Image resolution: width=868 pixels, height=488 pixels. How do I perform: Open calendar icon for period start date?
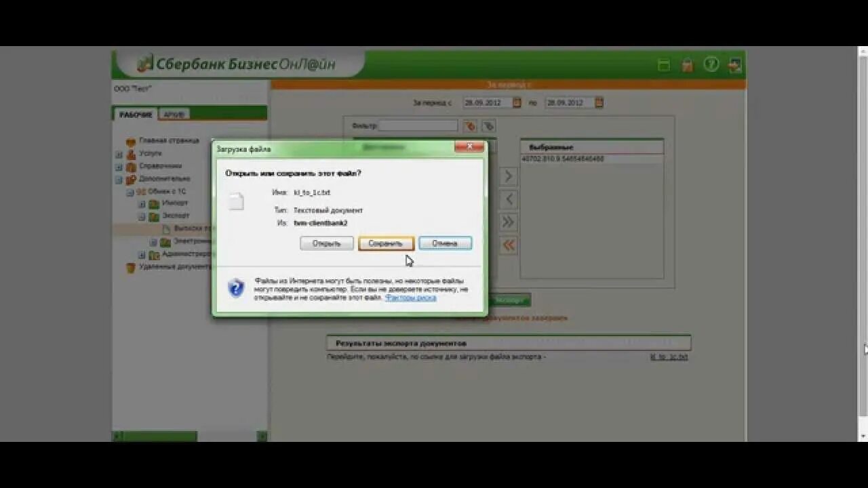click(517, 102)
